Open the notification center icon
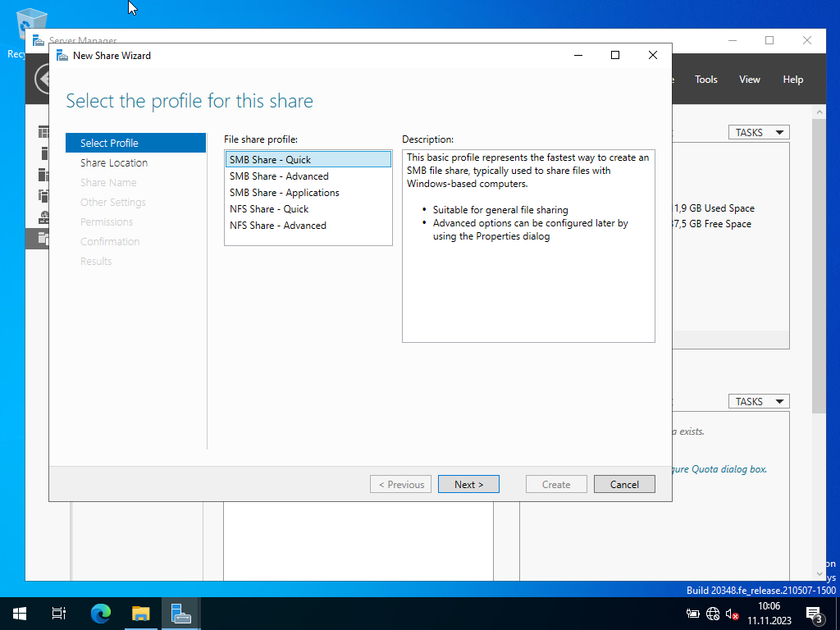This screenshot has width=840, height=630. point(815,614)
